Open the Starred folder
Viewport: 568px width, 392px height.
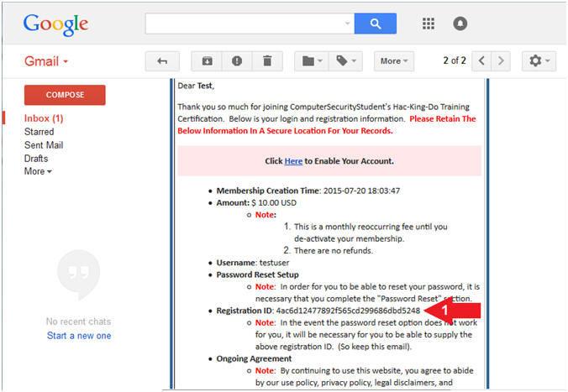click(x=39, y=132)
